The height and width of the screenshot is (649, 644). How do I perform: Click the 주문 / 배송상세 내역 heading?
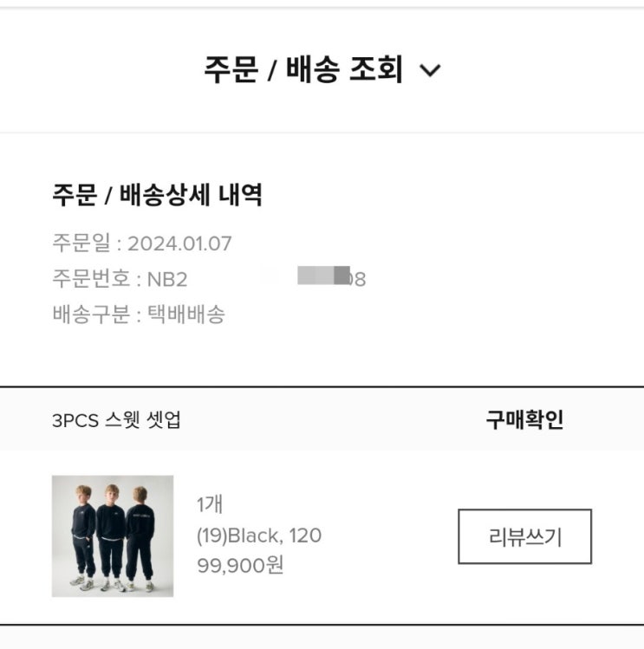tap(157, 196)
